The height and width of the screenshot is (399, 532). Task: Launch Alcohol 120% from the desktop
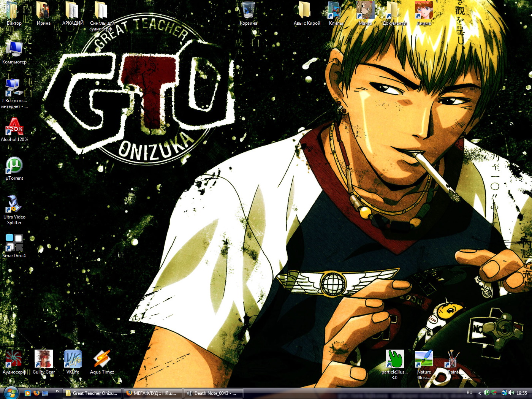coord(14,130)
